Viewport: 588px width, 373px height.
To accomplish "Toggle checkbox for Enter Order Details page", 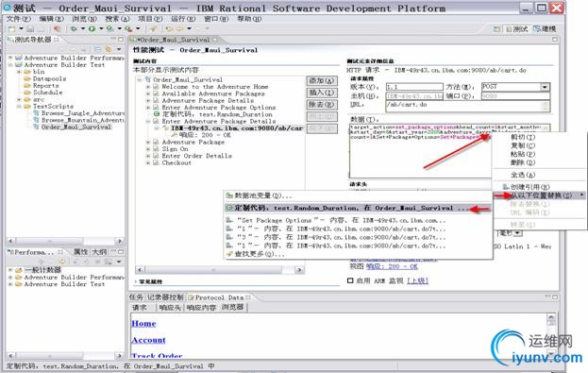I will tap(156, 156).
